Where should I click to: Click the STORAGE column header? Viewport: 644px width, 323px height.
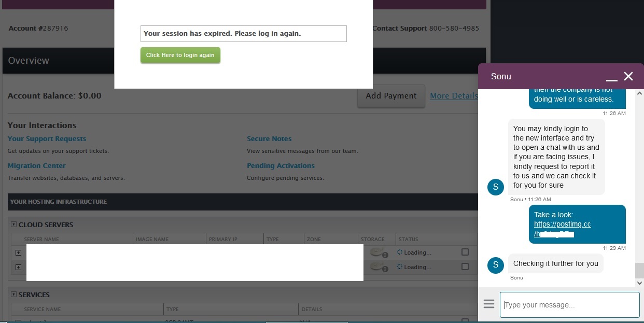pos(373,240)
